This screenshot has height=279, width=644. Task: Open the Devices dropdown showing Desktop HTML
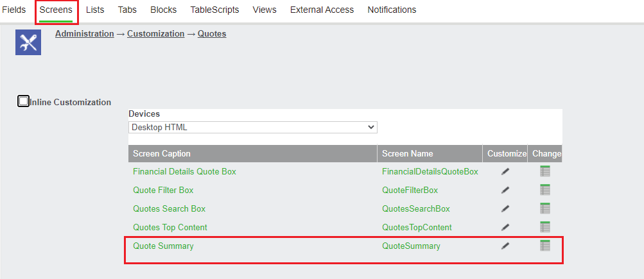(x=252, y=127)
